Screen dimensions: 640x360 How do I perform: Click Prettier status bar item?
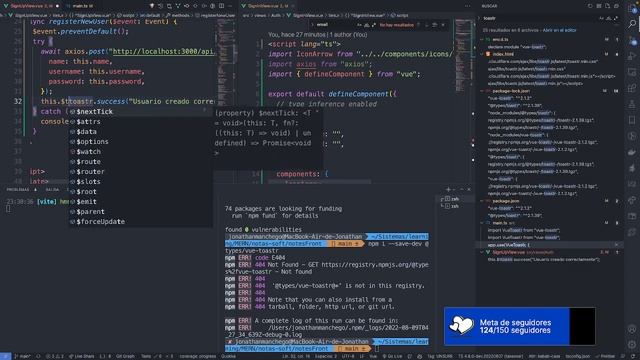605,356
